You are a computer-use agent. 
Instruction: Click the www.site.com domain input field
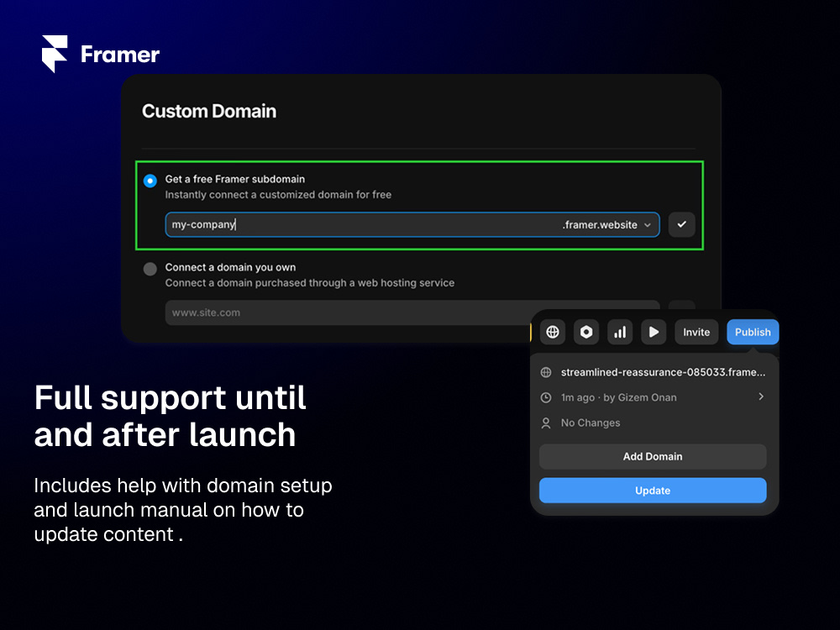pyautogui.click(x=412, y=312)
